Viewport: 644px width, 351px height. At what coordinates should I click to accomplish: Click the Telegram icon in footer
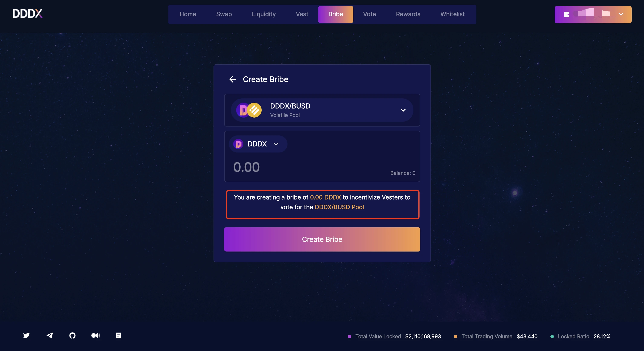coord(49,335)
